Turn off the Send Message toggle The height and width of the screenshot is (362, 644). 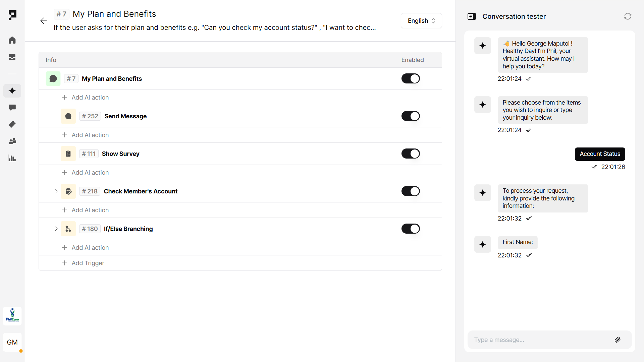[x=411, y=116]
